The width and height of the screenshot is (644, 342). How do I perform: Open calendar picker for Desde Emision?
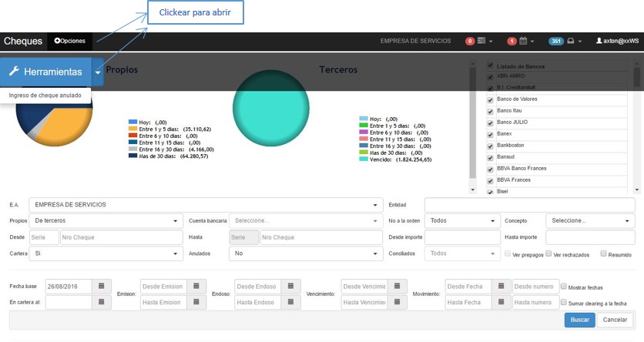[196, 286]
